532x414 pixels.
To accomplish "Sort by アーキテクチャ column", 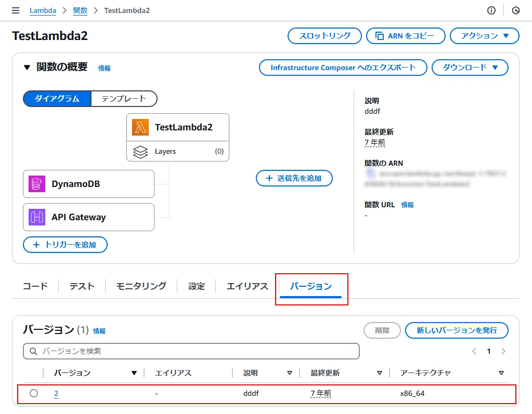I will [501, 373].
